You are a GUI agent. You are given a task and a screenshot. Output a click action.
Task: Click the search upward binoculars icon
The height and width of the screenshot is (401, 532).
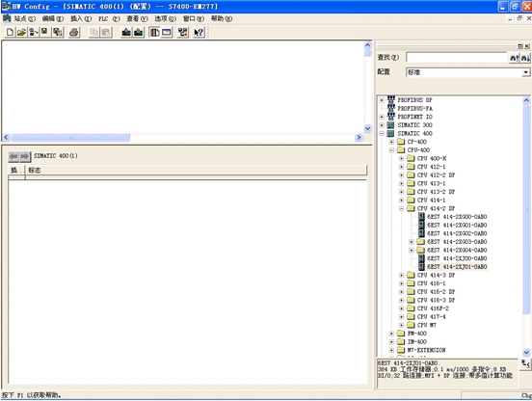click(514, 58)
